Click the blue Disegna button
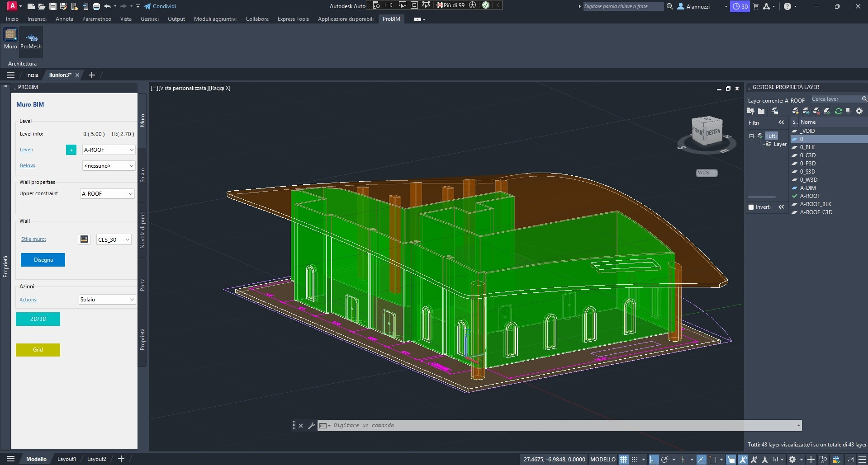 click(43, 260)
